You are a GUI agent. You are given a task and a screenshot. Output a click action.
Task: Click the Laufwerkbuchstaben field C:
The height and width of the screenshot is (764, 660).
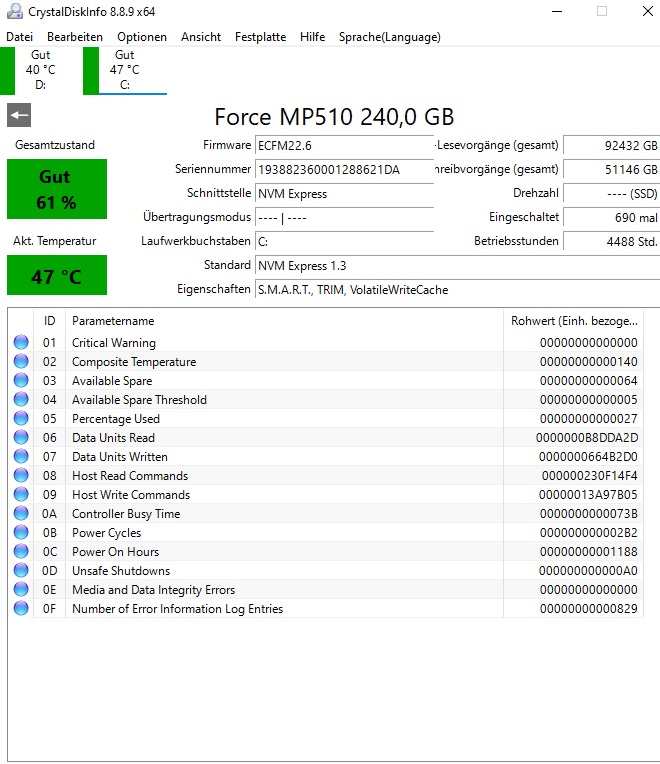[344, 242]
